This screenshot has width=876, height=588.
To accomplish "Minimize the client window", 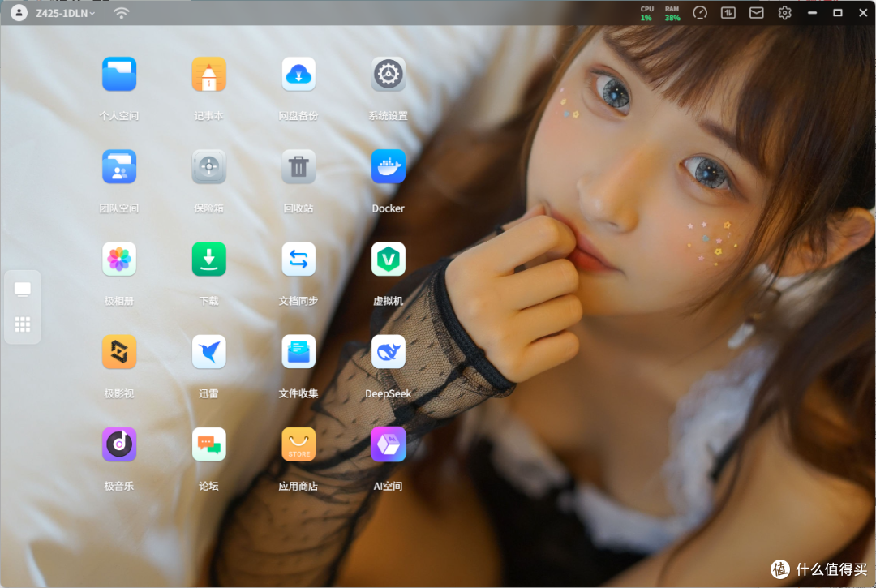I will coord(812,13).
